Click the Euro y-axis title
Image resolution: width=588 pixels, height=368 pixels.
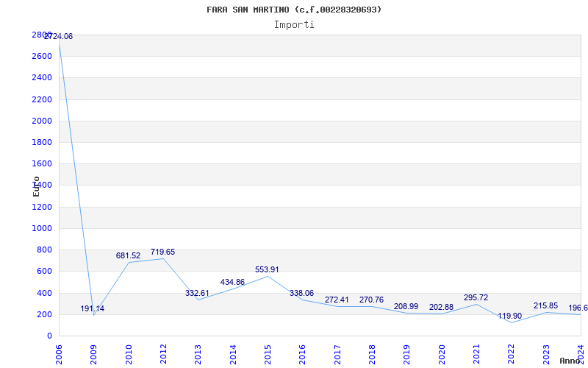36,186
